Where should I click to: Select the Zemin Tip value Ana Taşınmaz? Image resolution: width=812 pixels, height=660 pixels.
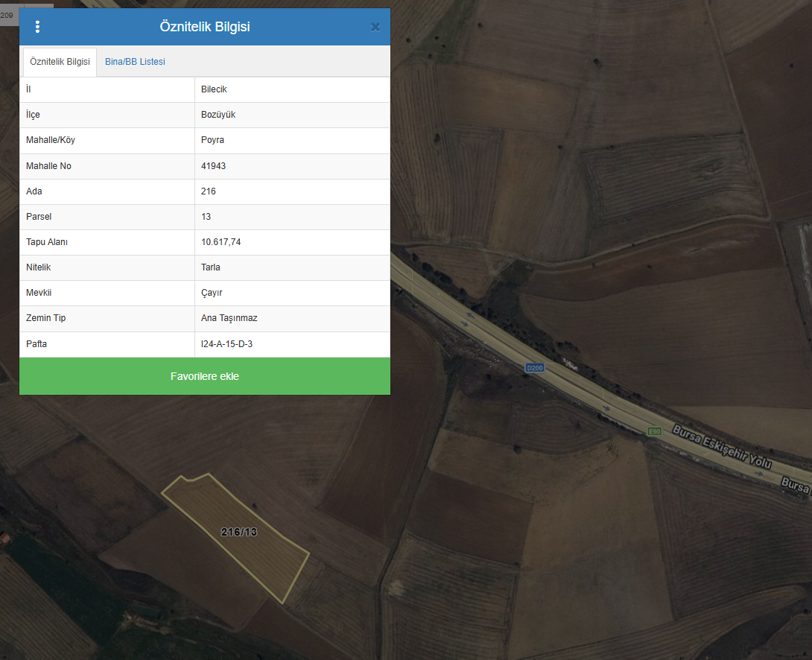(x=229, y=318)
